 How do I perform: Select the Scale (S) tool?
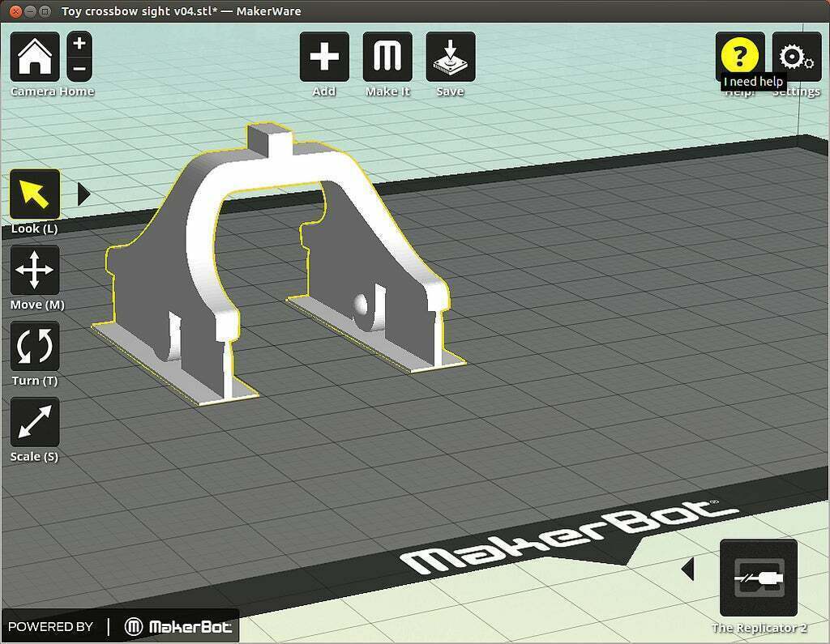[x=35, y=422]
